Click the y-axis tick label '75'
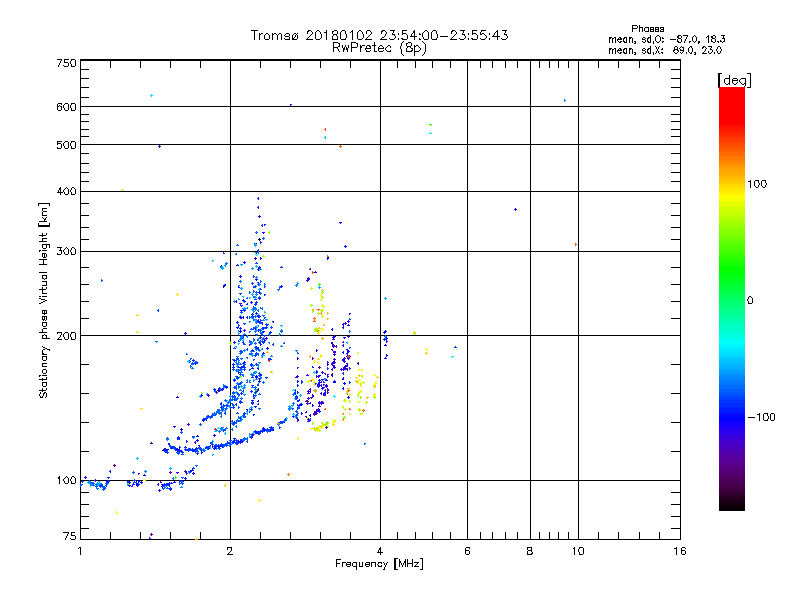Image resolution: width=800 pixels, height=600 pixels. point(70,536)
